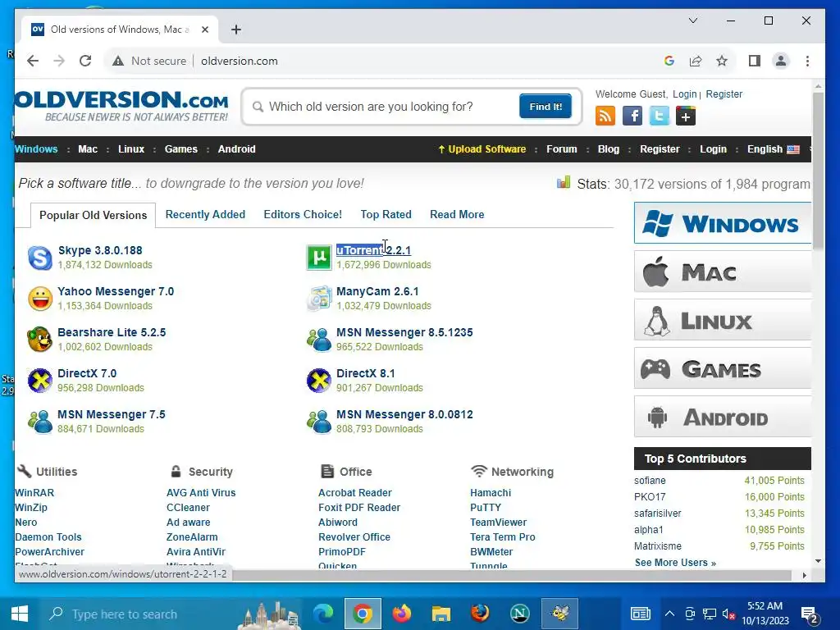Open Chrome's three-dot menu
This screenshot has width=840, height=630.
tap(807, 61)
